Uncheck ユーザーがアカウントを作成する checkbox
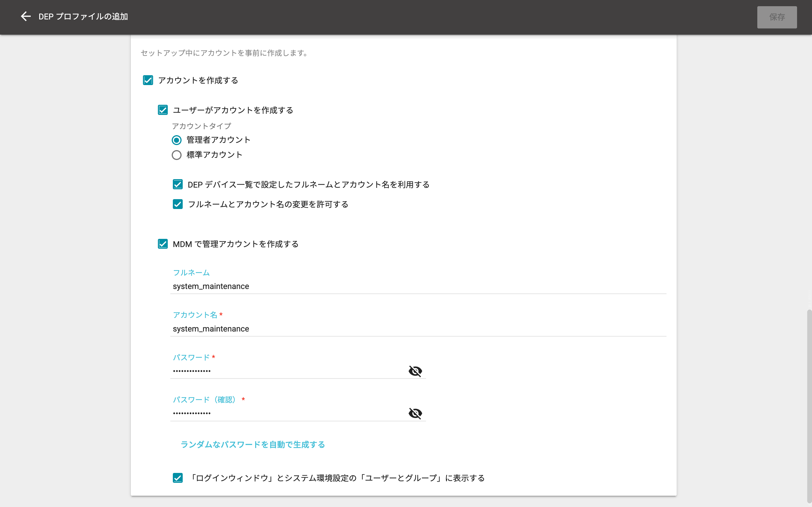The width and height of the screenshot is (812, 507). pyautogui.click(x=163, y=110)
